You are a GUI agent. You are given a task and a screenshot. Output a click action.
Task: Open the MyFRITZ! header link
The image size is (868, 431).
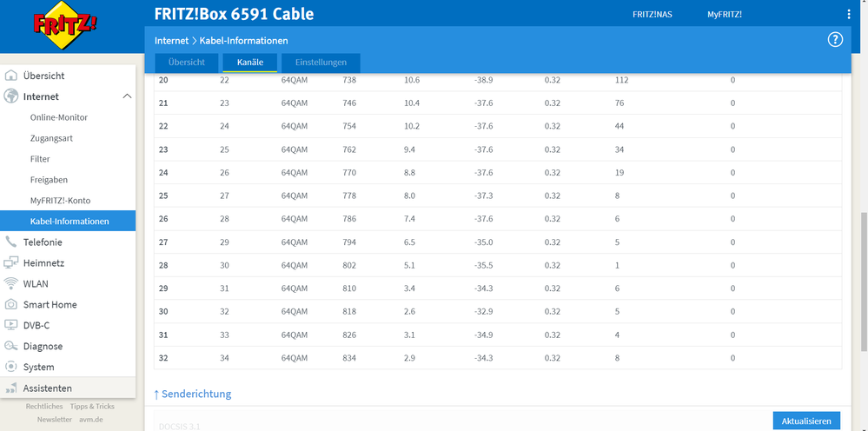coord(725,15)
